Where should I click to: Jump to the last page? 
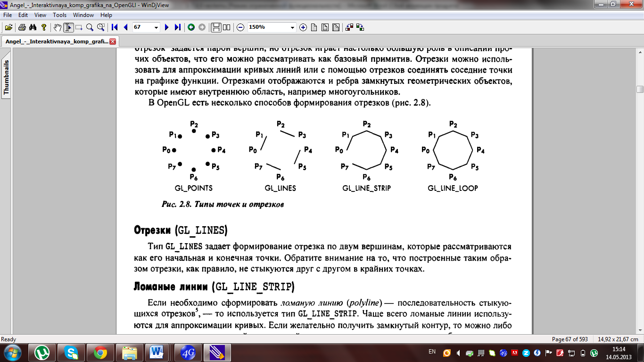(x=177, y=27)
